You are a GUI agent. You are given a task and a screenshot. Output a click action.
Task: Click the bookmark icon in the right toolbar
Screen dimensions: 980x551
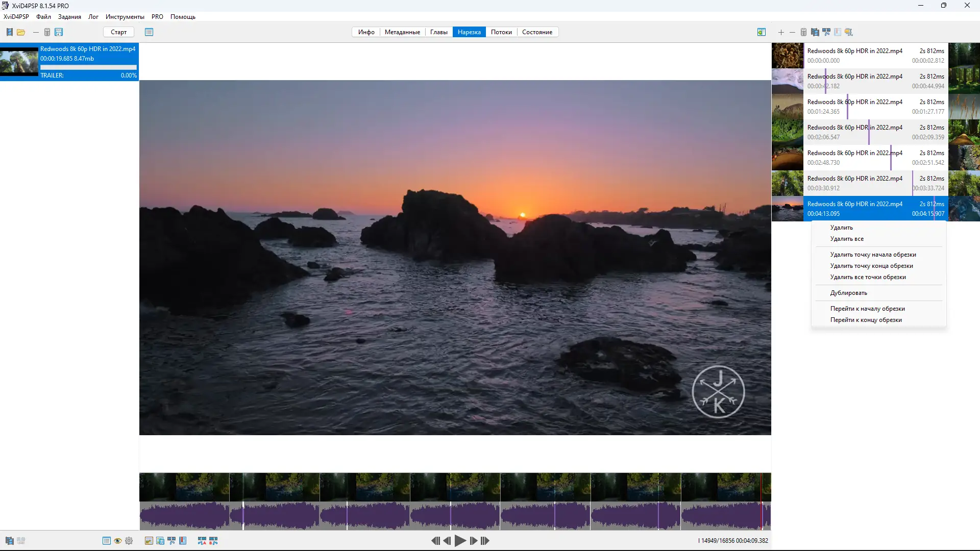[x=838, y=32]
